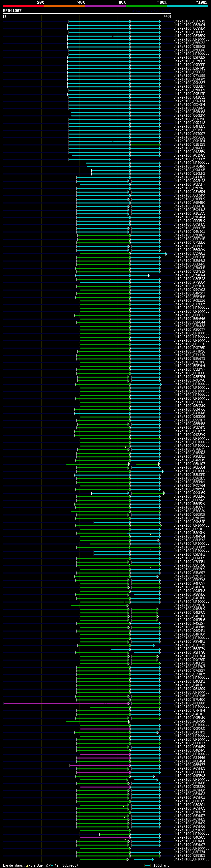211x868 pixels.
Task: Click label UniRef100_Q6F477
Action: [x=189, y=765]
